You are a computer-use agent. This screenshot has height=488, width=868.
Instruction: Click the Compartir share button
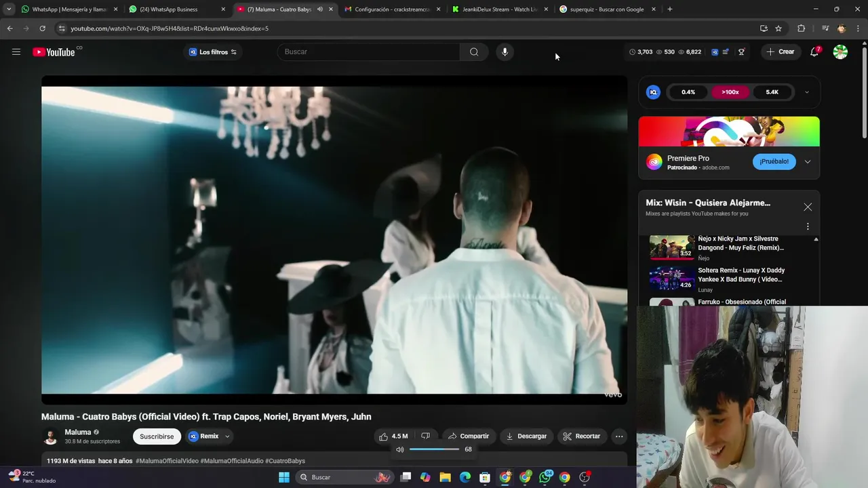pyautogui.click(x=469, y=436)
